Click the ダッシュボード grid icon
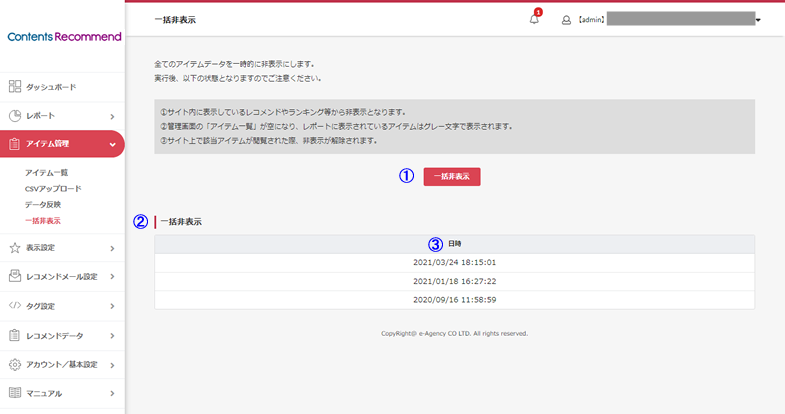The image size is (785, 414). (15, 87)
